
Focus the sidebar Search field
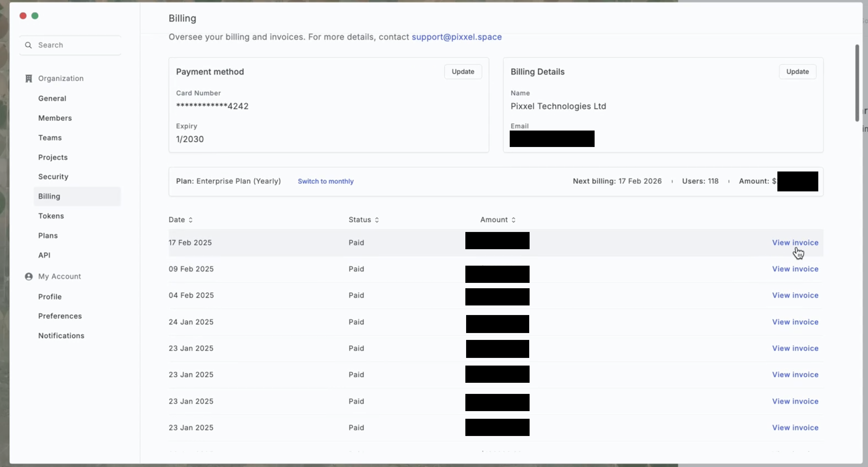[x=70, y=45]
